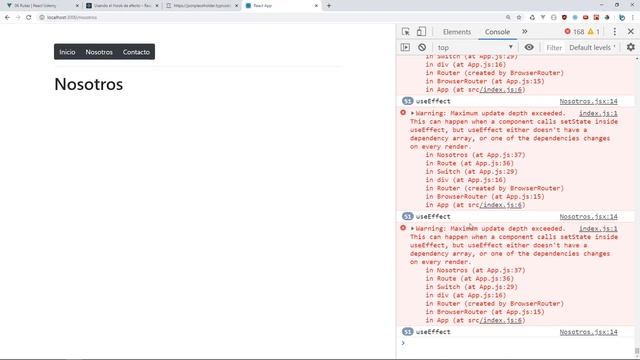Click the red error count badge
This screenshot has height=360, width=640.
point(574,31)
